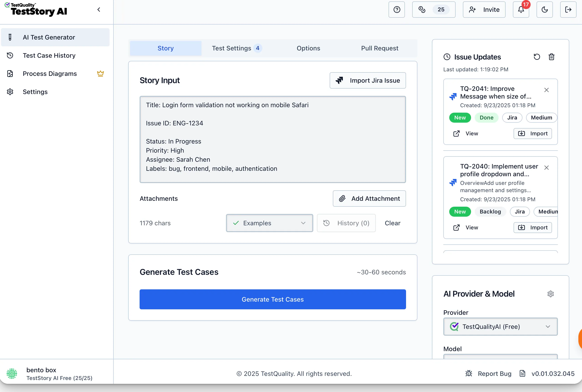
Task: Open AI Test Generator in sidebar
Action: [55, 37]
